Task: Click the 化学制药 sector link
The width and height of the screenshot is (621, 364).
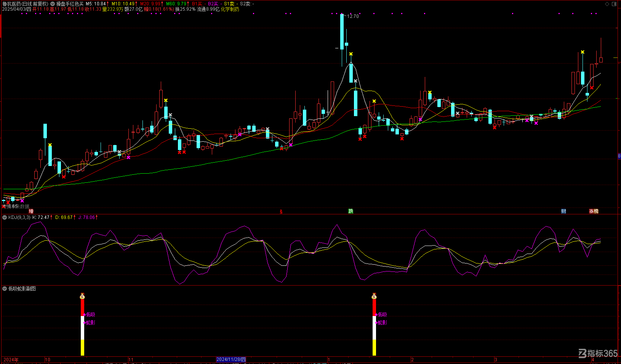Action: [x=230, y=9]
